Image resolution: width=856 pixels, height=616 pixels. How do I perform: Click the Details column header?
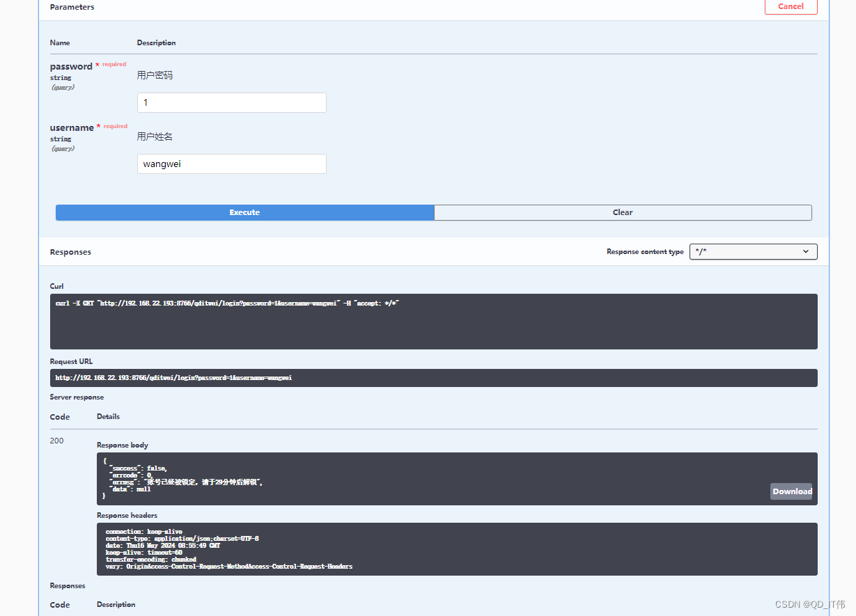[108, 417]
